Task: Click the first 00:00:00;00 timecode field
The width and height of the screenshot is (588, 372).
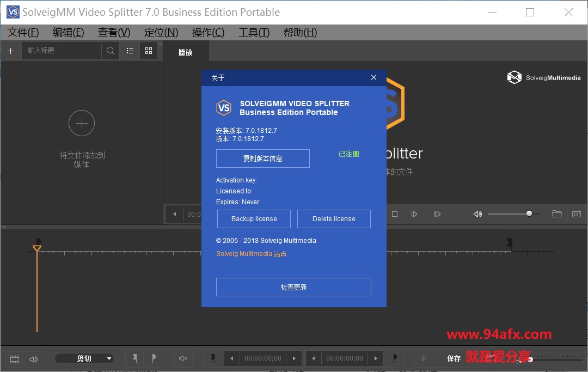Action: [x=263, y=358]
